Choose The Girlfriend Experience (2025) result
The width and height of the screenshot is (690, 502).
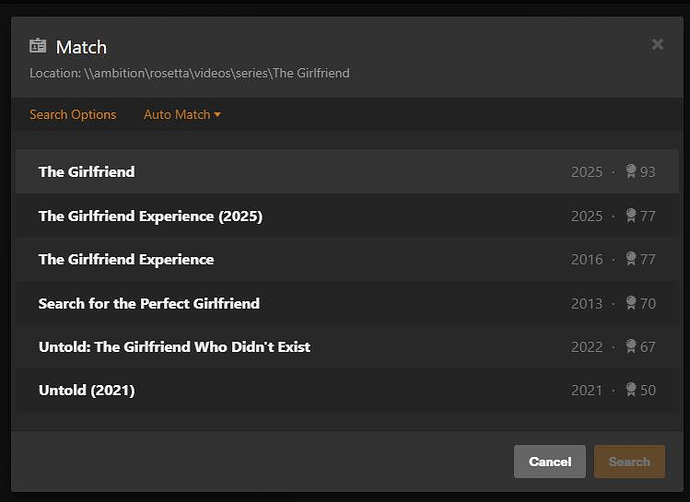[x=150, y=216]
